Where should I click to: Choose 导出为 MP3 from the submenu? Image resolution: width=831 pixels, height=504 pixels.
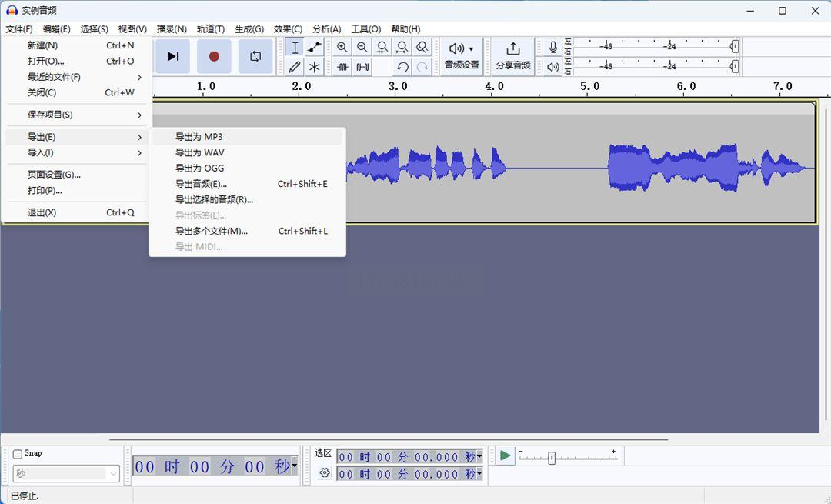(199, 137)
